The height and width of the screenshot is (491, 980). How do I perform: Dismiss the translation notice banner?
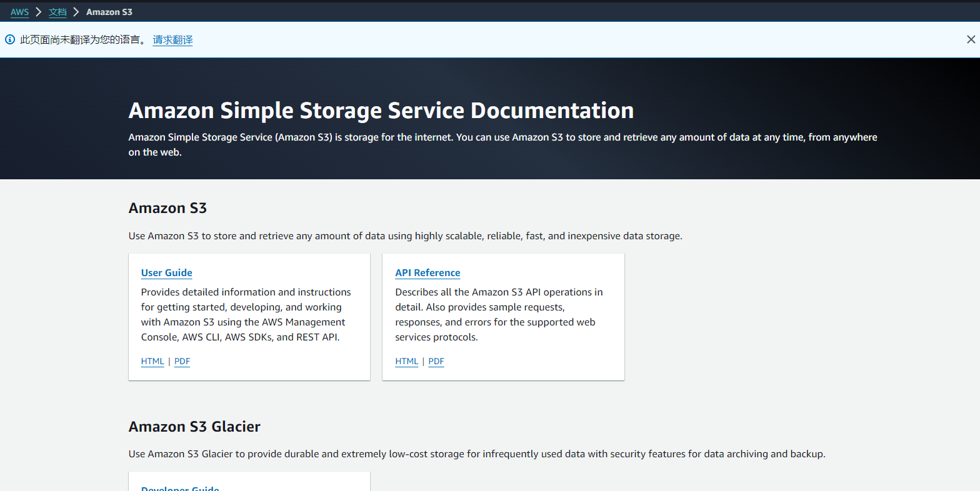tap(971, 40)
